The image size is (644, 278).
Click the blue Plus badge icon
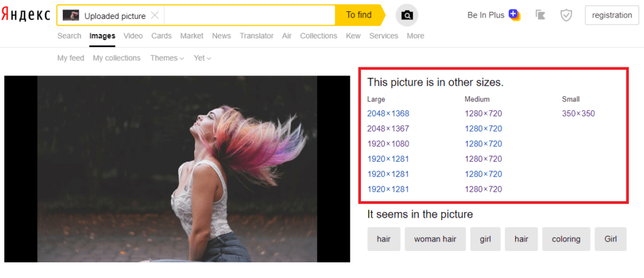(514, 15)
